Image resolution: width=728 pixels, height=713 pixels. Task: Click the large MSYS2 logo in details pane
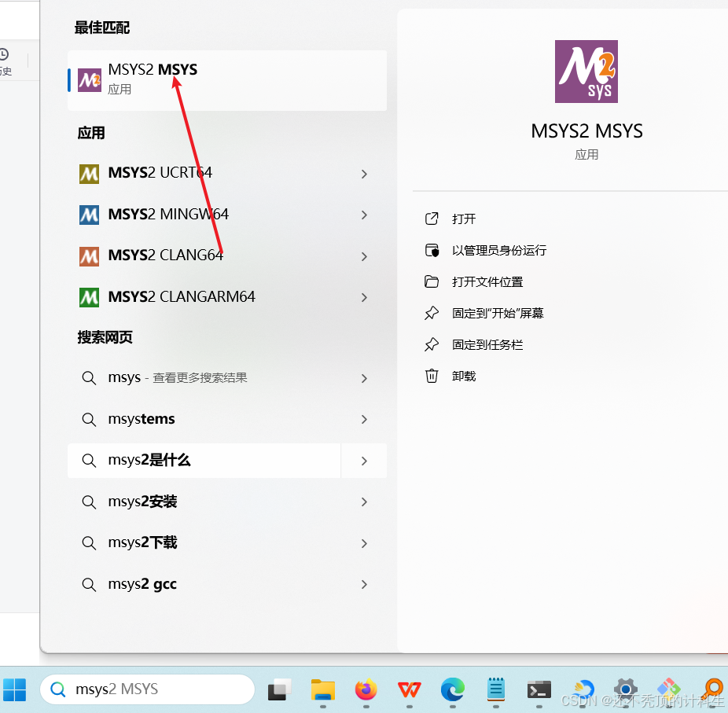(586, 72)
